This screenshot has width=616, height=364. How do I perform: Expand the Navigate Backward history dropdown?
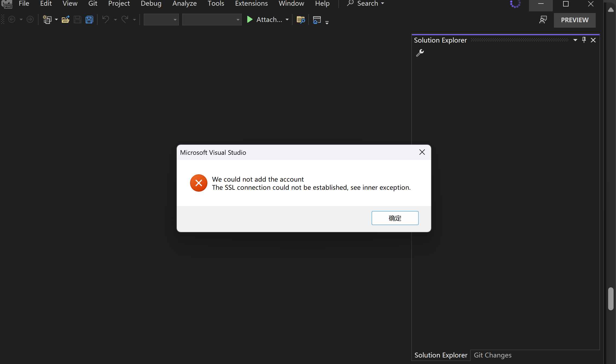point(21,20)
